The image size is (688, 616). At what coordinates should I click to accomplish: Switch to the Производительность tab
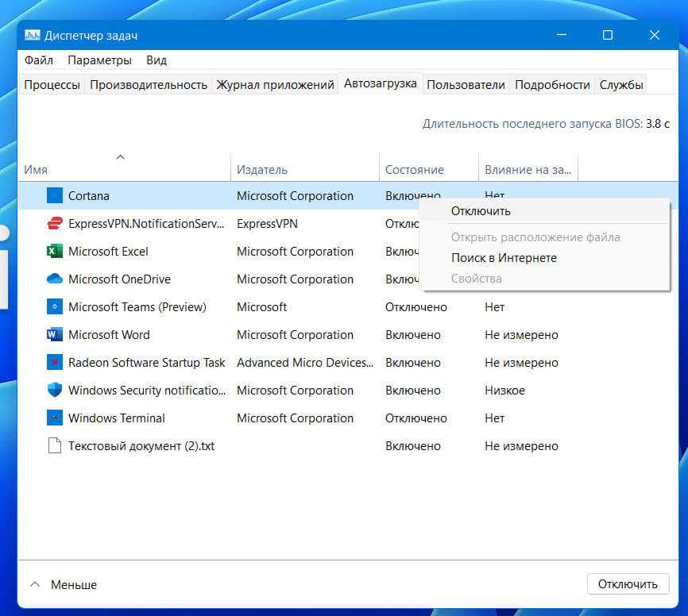pyautogui.click(x=149, y=85)
